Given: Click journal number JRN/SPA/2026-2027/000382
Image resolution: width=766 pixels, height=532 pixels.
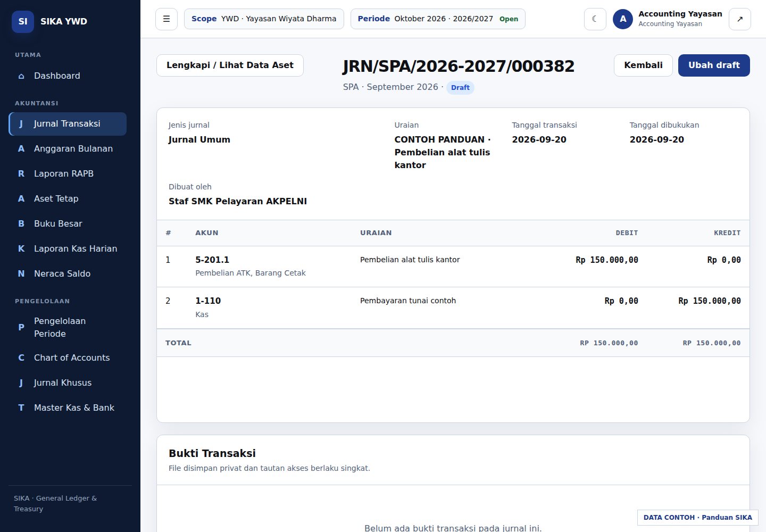Looking at the screenshot, I should pyautogui.click(x=459, y=66).
